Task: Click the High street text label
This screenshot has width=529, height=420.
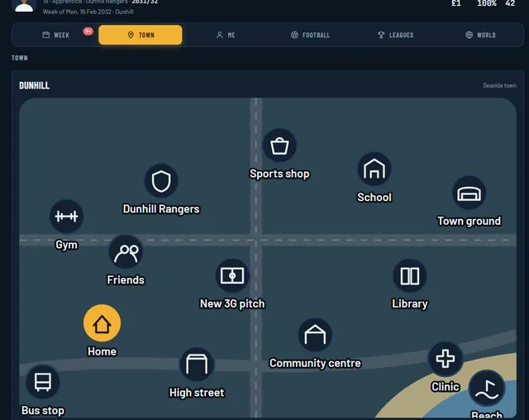Action: pos(197,393)
